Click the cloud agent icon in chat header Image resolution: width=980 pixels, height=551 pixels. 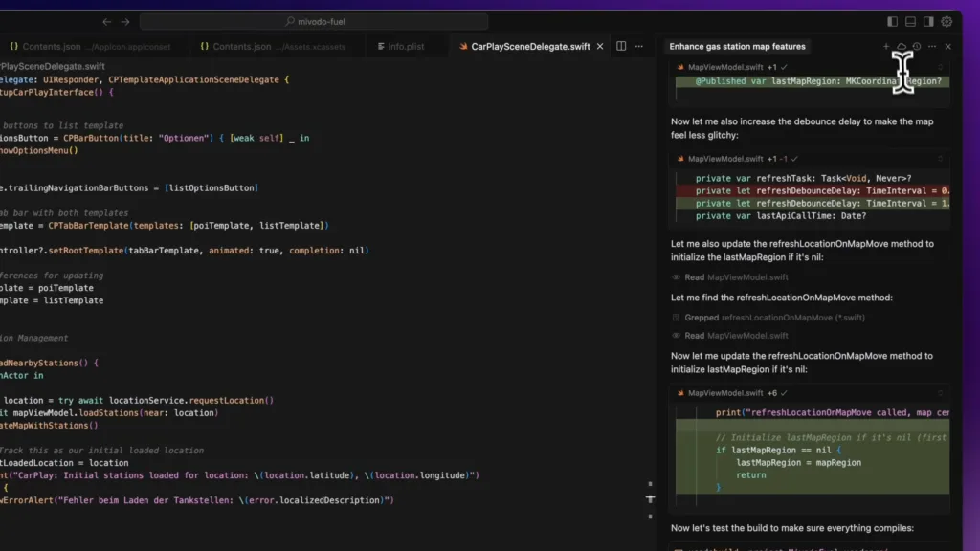[902, 46]
